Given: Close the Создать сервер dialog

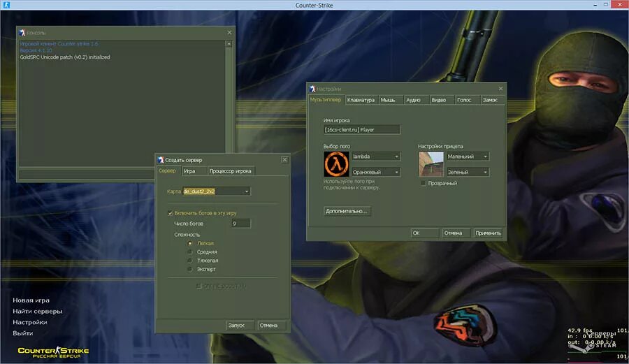Looking at the screenshot, I should [x=284, y=159].
